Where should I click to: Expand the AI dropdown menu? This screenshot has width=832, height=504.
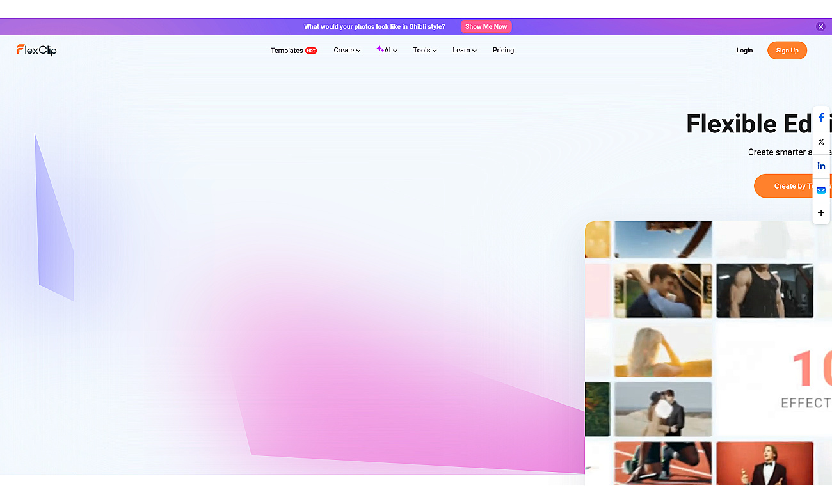pyautogui.click(x=387, y=50)
